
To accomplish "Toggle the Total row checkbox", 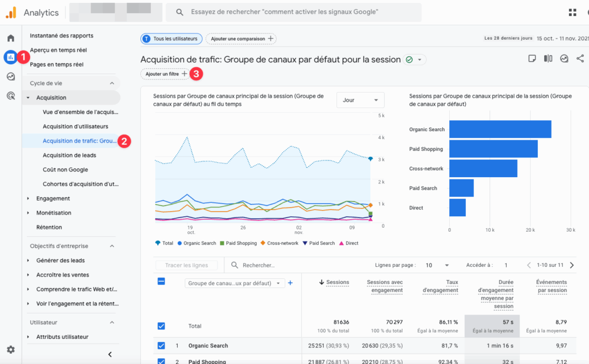I will click(x=161, y=326).
